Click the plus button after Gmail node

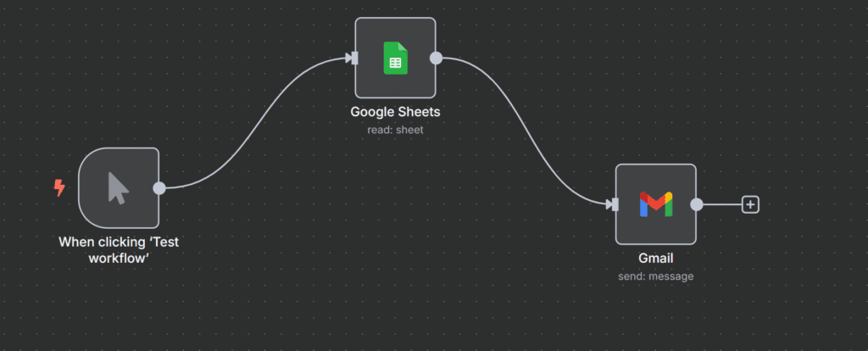750,205
